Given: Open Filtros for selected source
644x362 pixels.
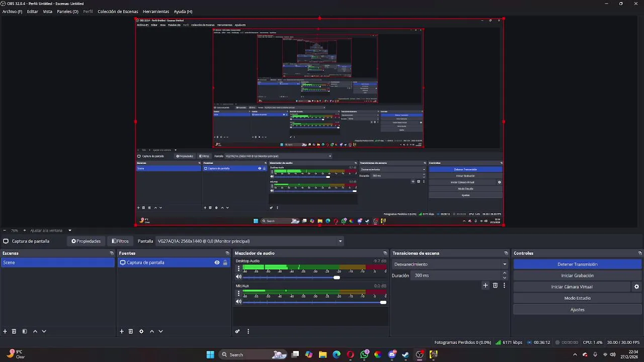Looking at the screenshot, I should coord(120,241).
